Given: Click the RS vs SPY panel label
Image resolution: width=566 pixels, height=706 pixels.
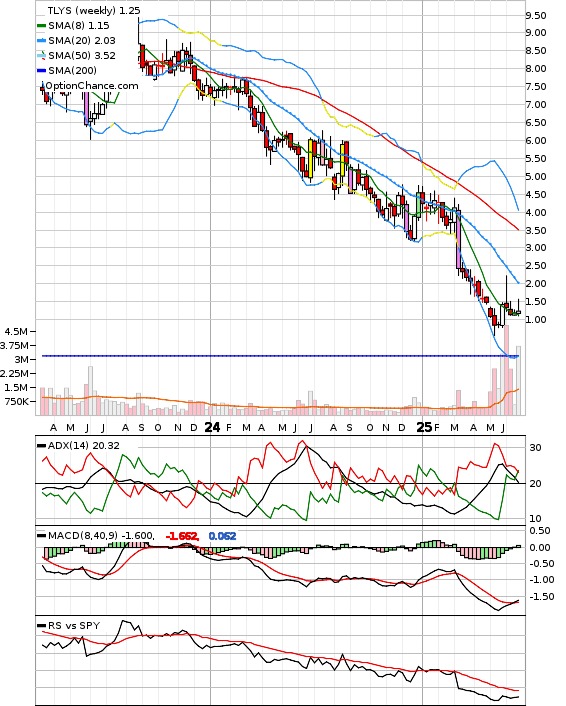Looking at the screenshot, I should pyautogui.click(x=74, y=626).
